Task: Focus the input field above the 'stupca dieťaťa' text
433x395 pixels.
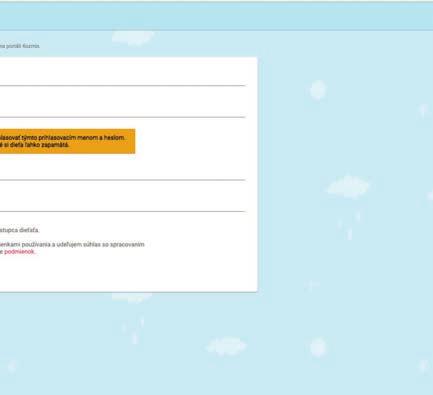Action: click(123, 203)
